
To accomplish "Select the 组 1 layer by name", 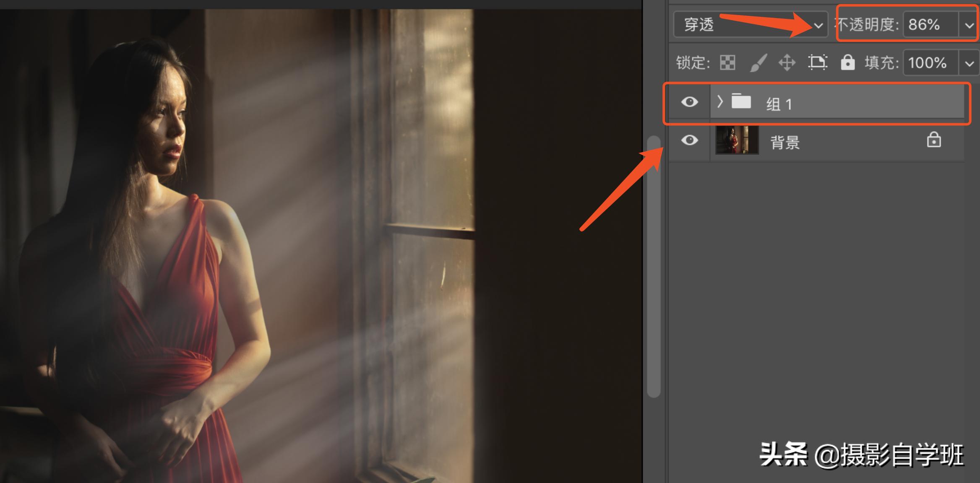I will pos(779,104).
